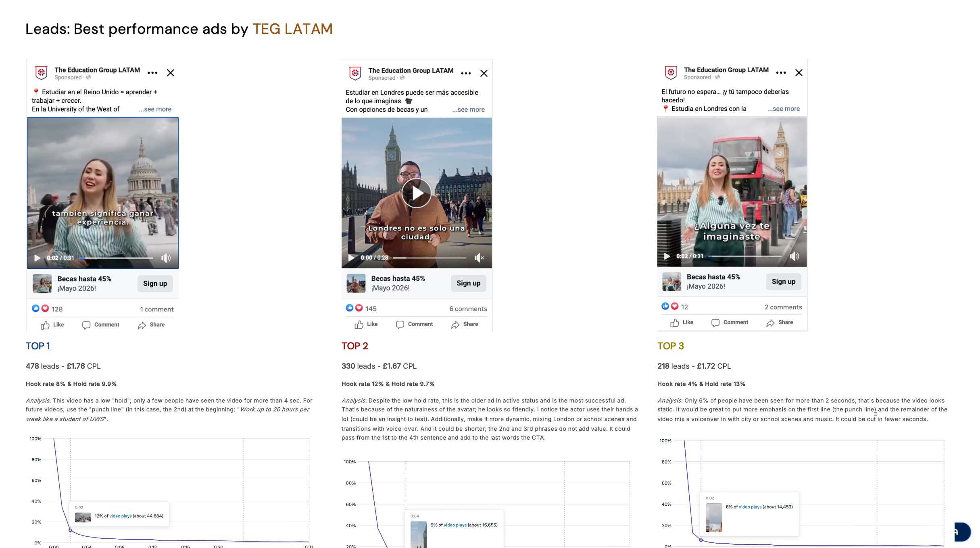This screenshot has height=548, width=980.
Task: Open three-dots menu on TOP 1 ad
Action: click(x=152, y=73)
